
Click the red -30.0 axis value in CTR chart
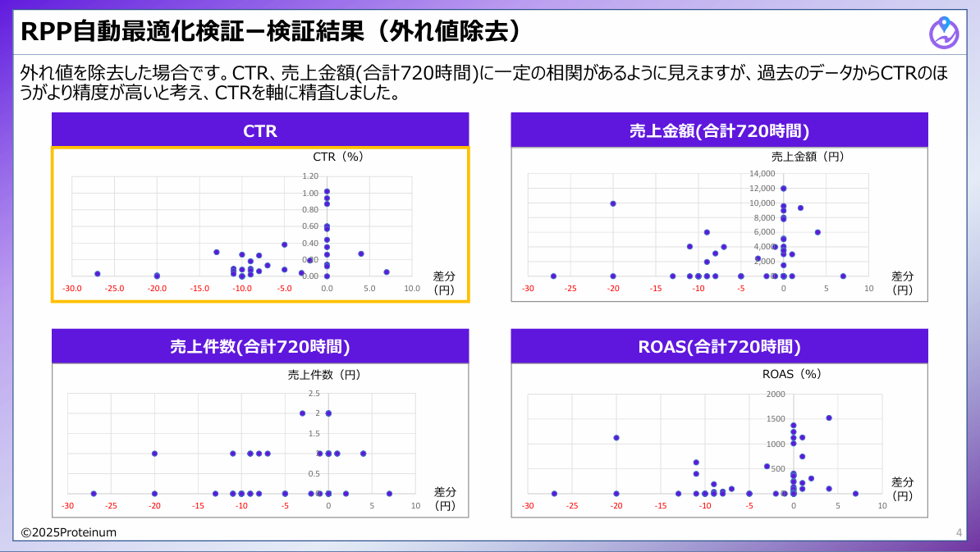72,288
